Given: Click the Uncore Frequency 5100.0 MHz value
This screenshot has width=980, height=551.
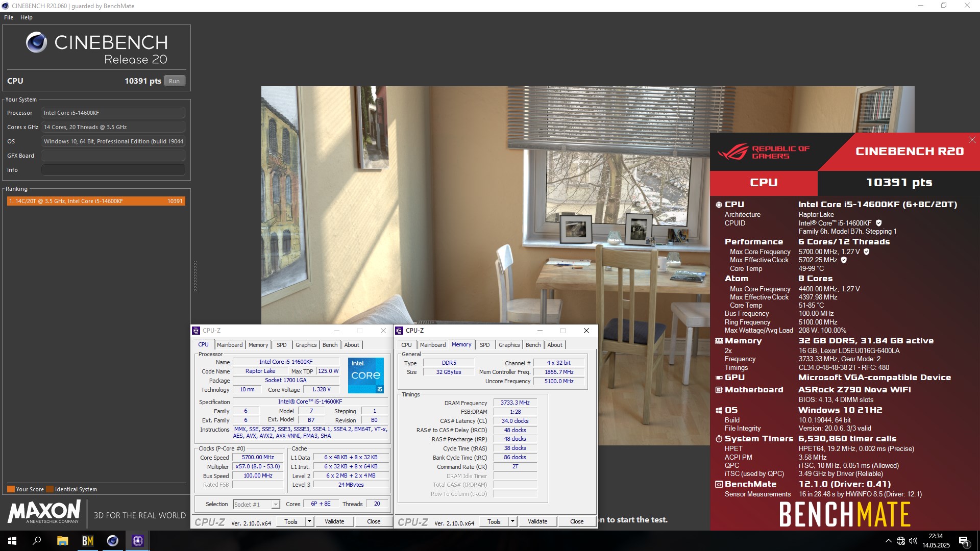Looking at the screenshot, I should (x=559, y=381).
